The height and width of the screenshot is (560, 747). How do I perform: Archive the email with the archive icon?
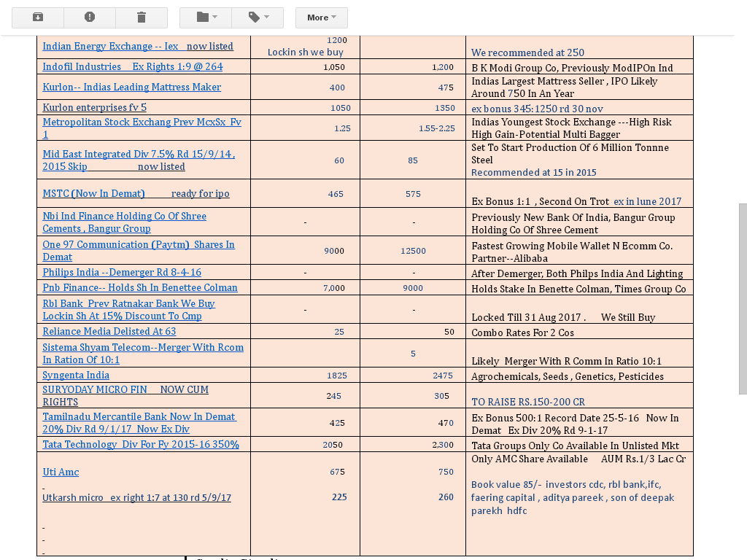coord(38,17)
